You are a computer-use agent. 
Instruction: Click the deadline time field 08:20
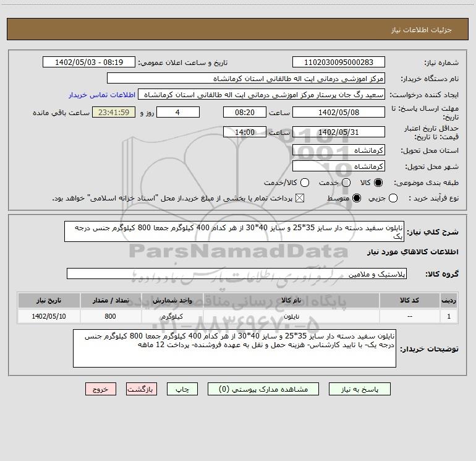[x=245, y=112]
